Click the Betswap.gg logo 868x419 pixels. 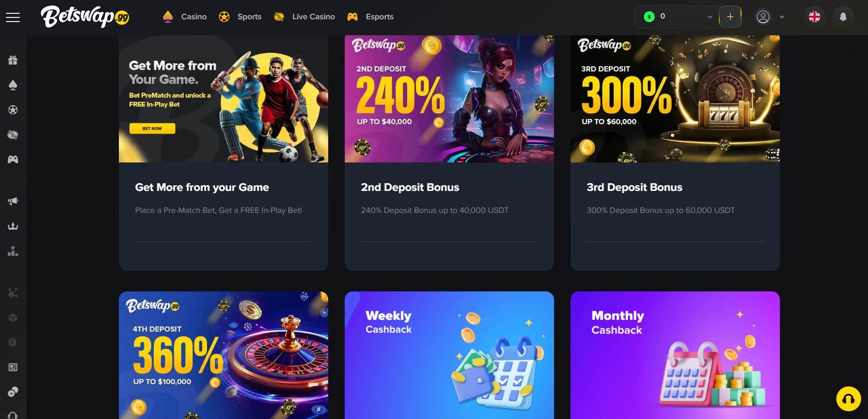85,17
